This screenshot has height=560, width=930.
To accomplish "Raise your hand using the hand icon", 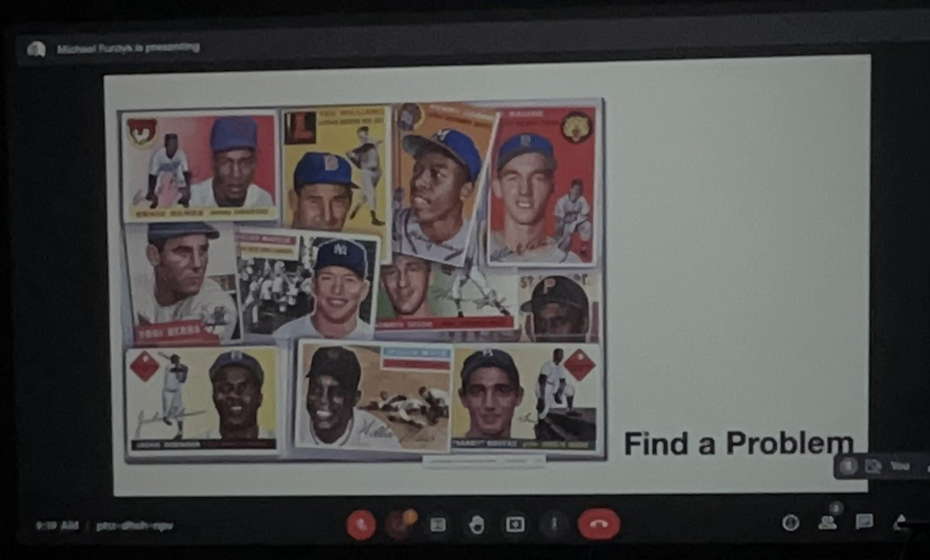I will [x=476, y=524].
